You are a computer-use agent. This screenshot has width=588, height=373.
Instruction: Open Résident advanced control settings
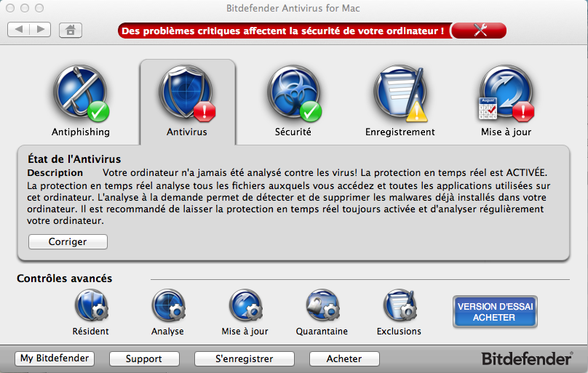tap(91, 305)
